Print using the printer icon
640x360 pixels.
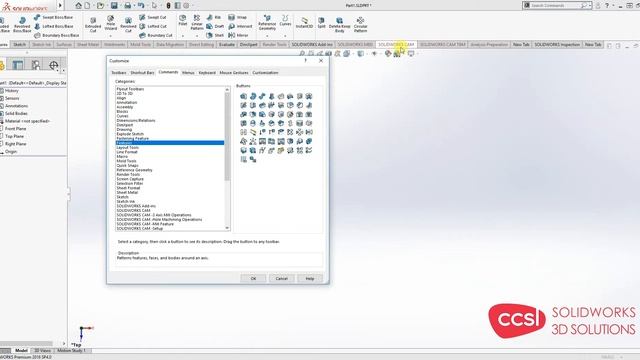128,5
